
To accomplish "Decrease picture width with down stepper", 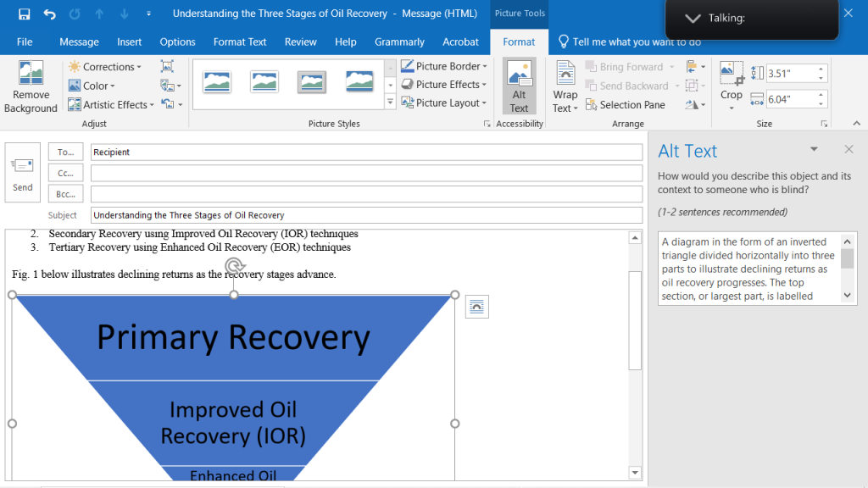I will 821,104.
